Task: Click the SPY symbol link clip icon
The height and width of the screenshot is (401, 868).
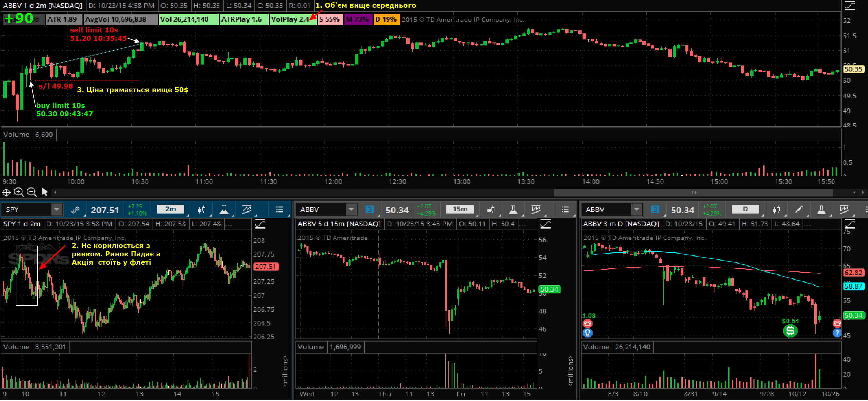Action: pyautogui.click(x=75, y=210)
